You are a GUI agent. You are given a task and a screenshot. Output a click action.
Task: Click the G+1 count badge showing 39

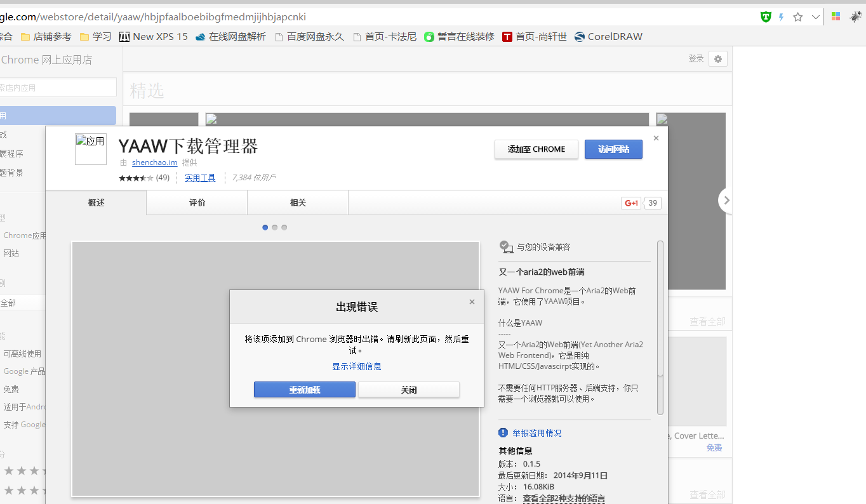coord(653,203)
